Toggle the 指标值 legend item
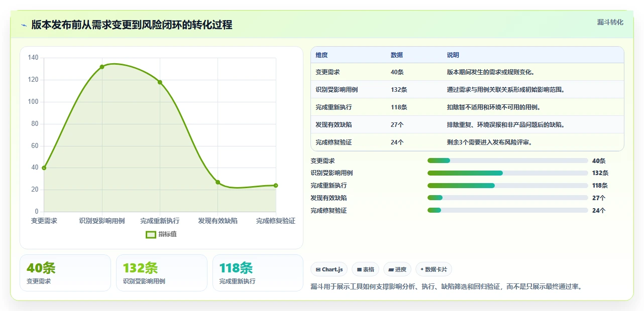644x311 pixels. click(161, 234)
